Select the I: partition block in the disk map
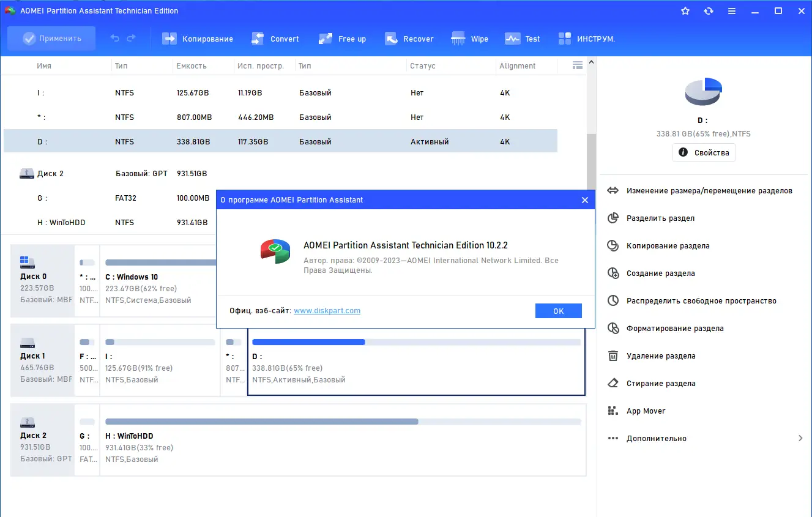 160,360
